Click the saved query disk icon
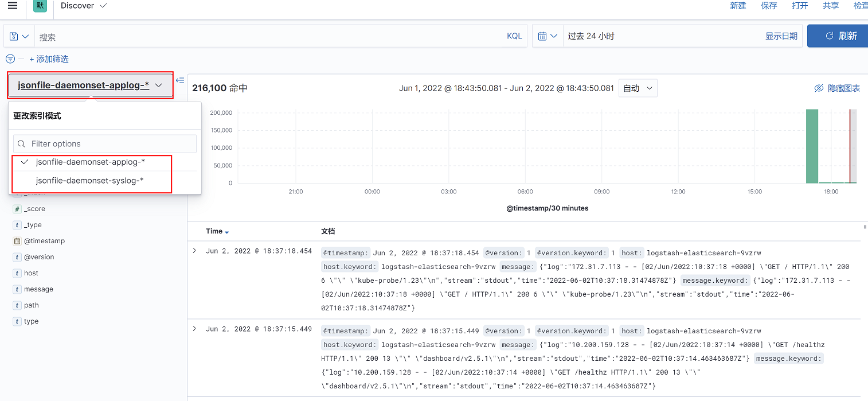 14,36
